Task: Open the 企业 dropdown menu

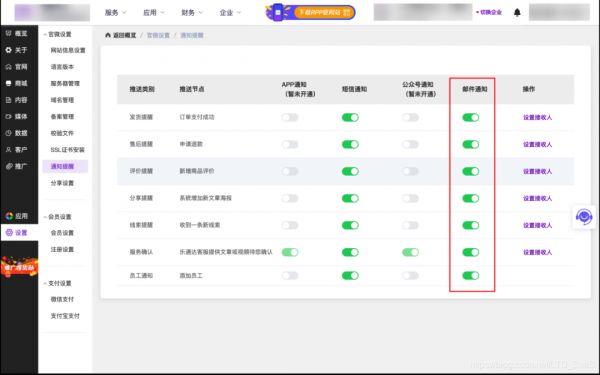Action: [x=230, y=13]
